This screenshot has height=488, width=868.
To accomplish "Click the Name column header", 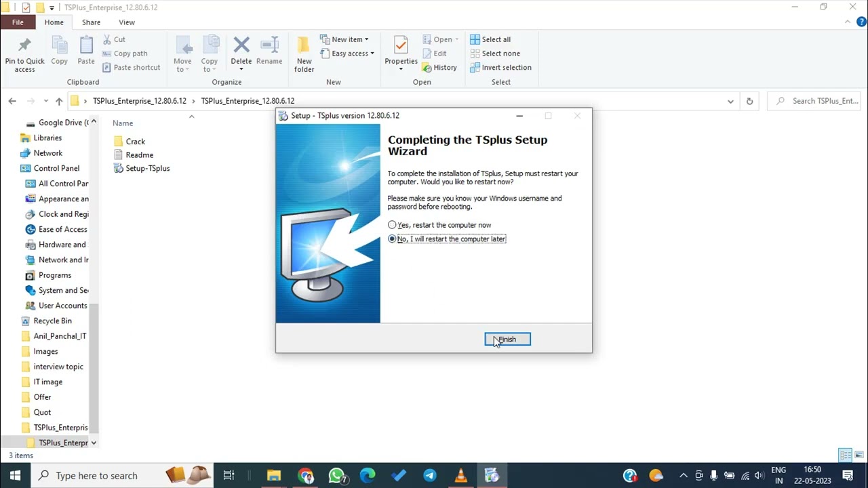I will 123,123.
